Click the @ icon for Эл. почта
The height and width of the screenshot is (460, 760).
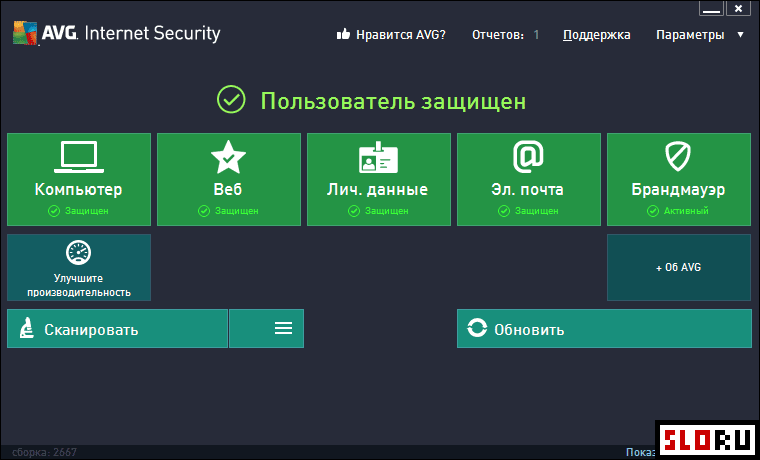[x=528, y=156]
